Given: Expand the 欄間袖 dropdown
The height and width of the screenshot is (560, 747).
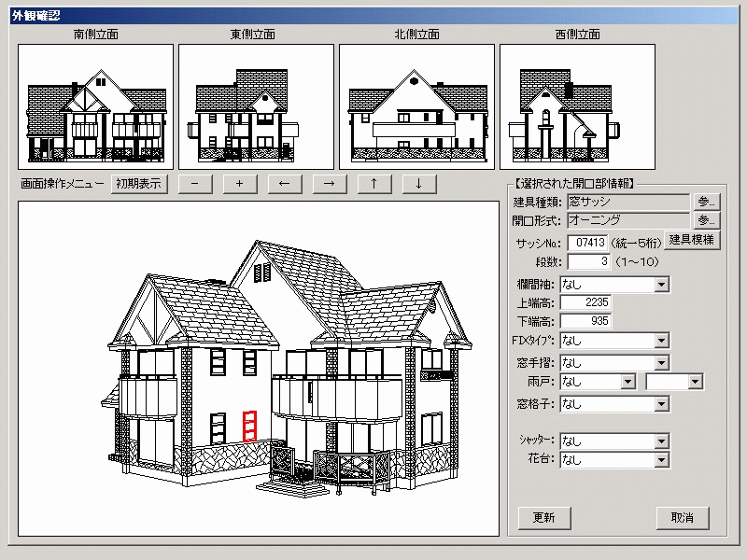Looking at the screenshot, I should click(662, 285).
